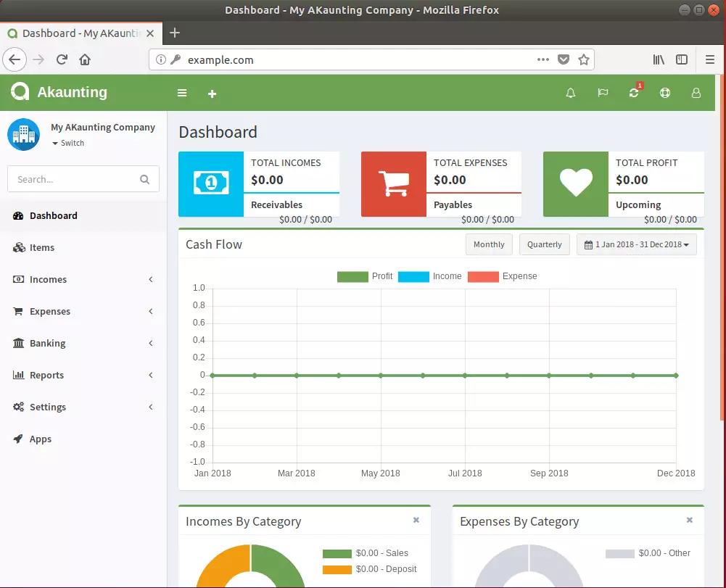Viewport: 726px width, 588px height.
Task: Click the Payables label
Action: tap(453, 204)
